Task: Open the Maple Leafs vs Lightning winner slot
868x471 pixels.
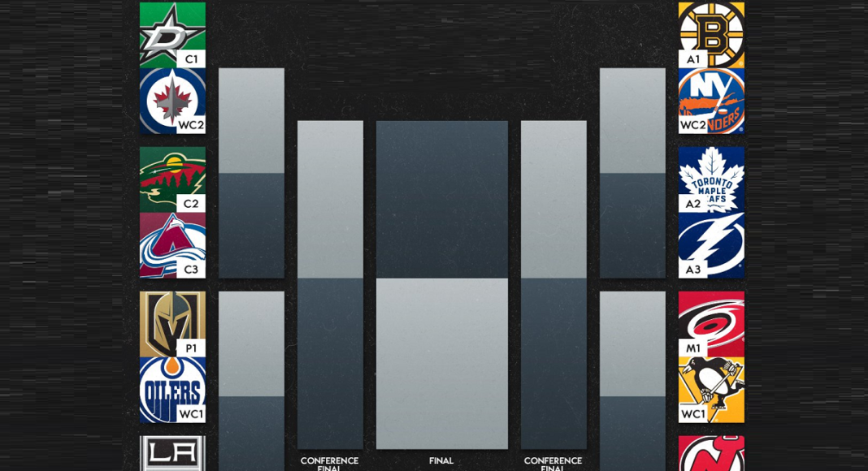Action: click(633, 226)
